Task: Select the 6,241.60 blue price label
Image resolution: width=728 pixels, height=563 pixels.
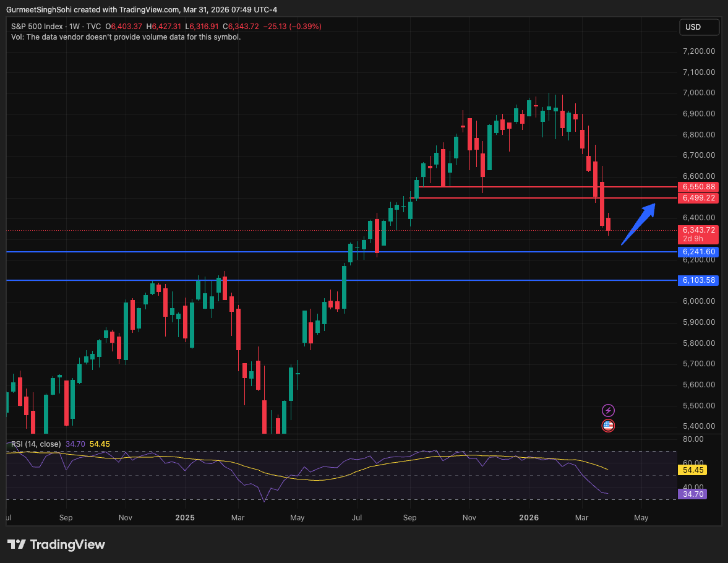Action: (698, 252)
